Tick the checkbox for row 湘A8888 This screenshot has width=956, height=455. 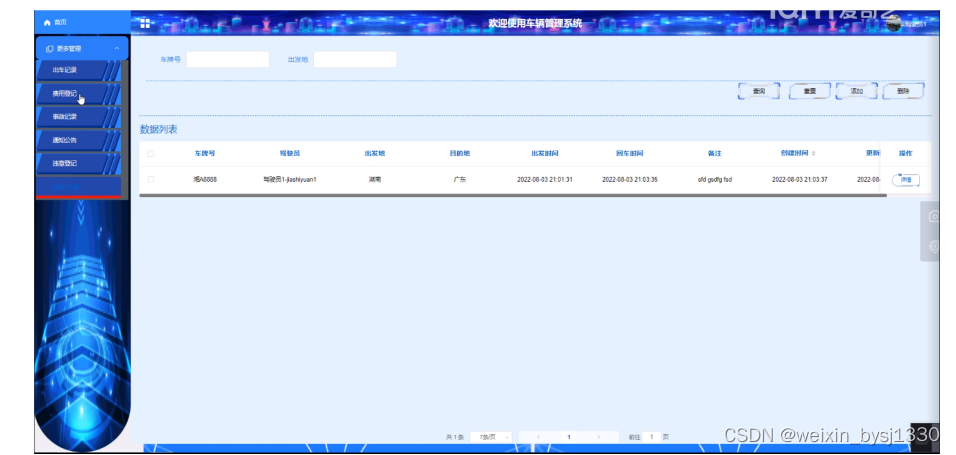tap(151, 179)
